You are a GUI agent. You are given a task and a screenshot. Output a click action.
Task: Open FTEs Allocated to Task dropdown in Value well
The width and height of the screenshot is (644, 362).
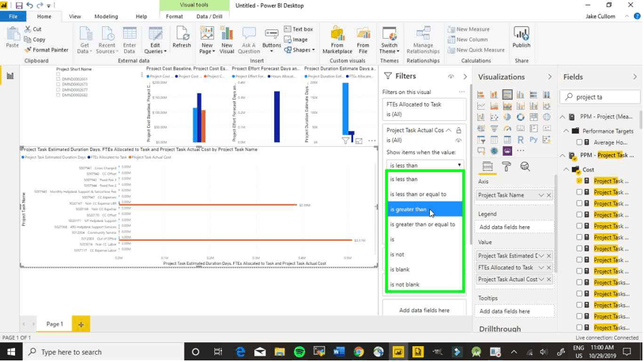click(541, 267)
